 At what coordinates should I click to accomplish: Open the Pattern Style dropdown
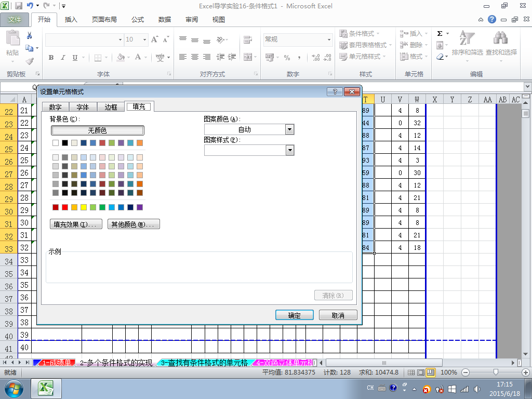(289, 150)
